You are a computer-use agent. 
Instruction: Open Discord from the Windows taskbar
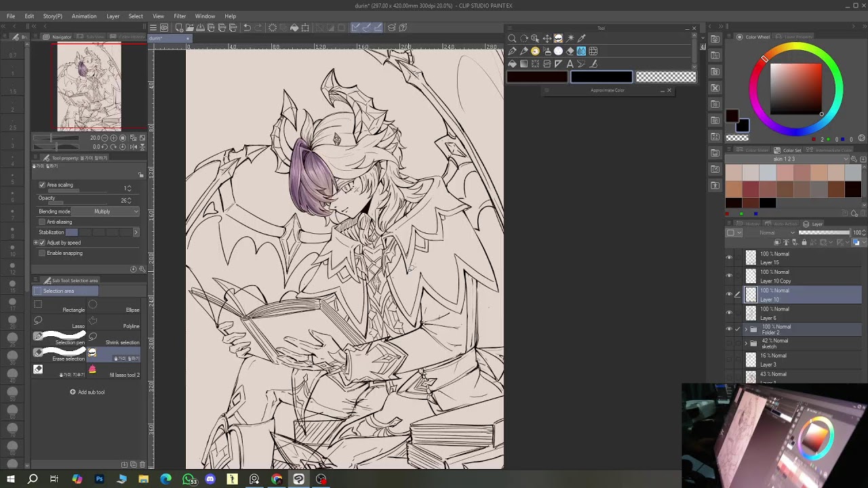pyautogui.click(x=210, y=479)
